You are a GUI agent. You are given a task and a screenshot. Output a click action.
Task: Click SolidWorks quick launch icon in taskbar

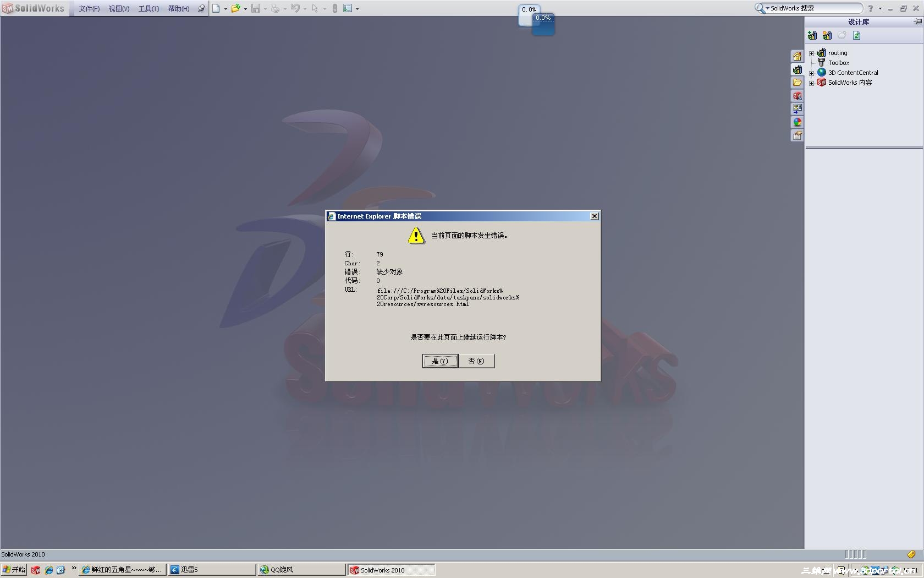[36, 570]
